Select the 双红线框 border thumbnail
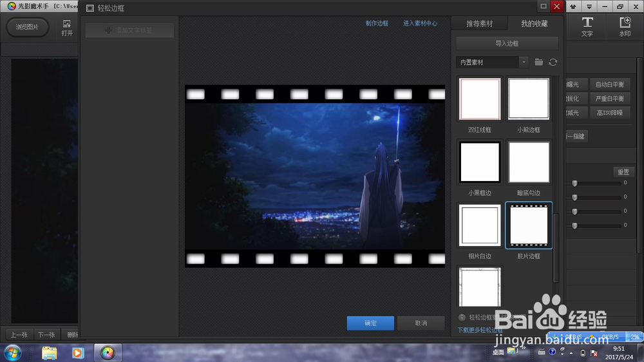 pos(480,99)
